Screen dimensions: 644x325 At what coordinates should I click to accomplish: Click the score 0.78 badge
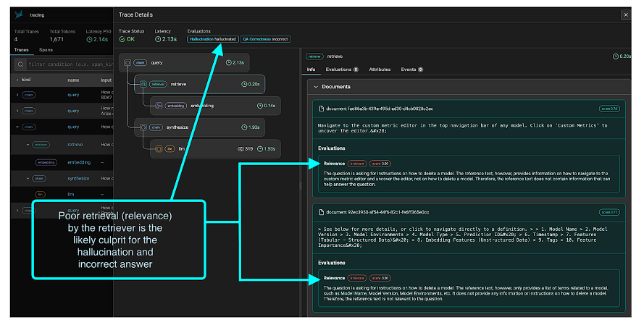click(609, 109)
